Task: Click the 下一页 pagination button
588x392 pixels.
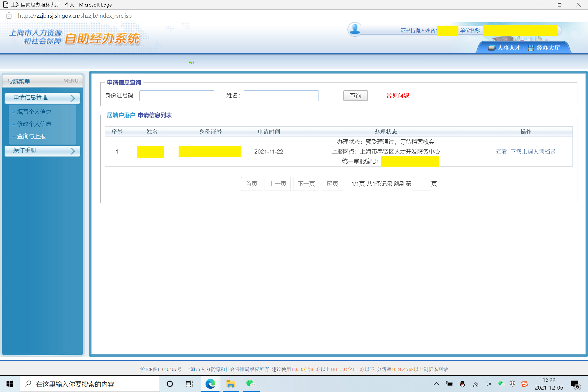Action: (x=306, y=184)
